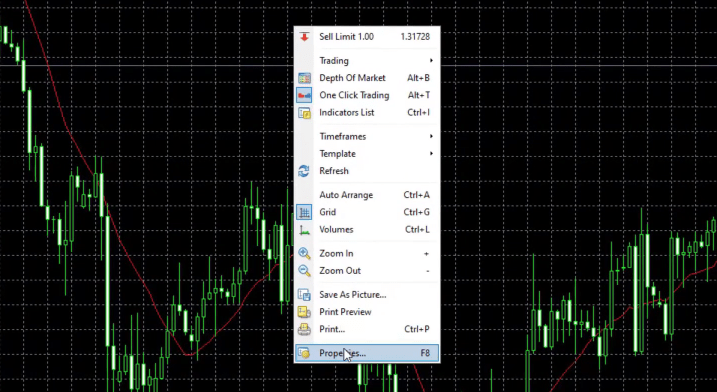Viewport: 717px width, 392px height.
Task: Click the Alt+T shortcut text
Action: 419,95
